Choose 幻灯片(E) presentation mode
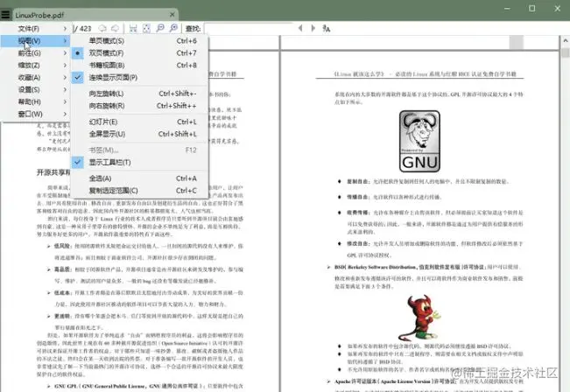The height and width of the screenshot is (392, 570). point(140,122)
